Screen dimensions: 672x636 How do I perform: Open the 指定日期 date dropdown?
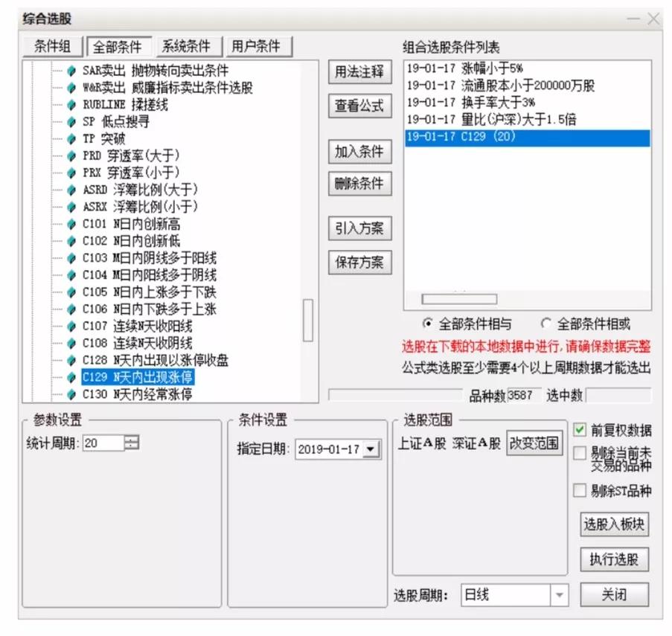pyautogui.click(x=370, y=450)
